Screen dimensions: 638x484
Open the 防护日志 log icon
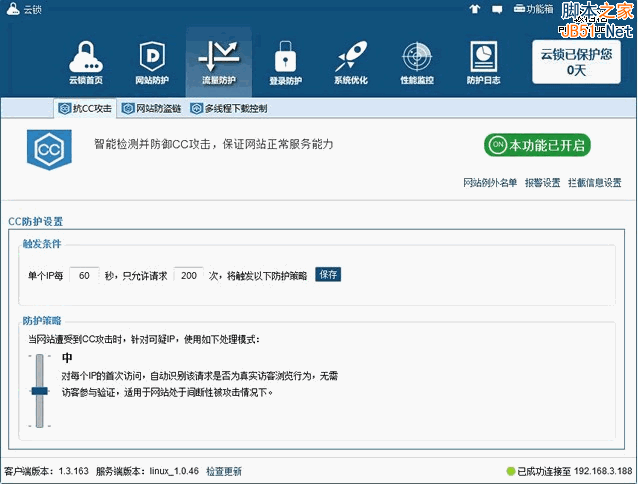(x=484, y=60)
